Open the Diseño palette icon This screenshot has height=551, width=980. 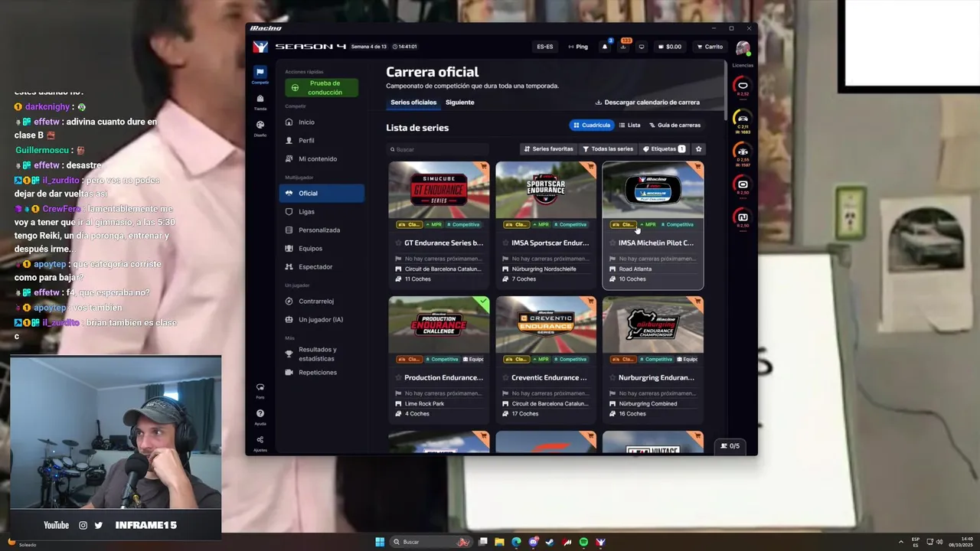260,125
